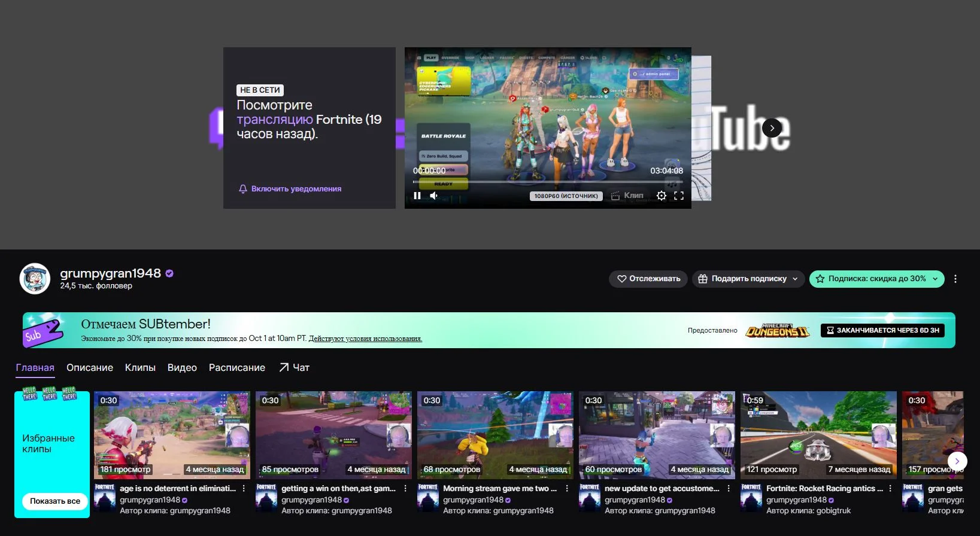The height and width of the screenshot is (536, 980).
Task: Open options for "new update to get accustome" clip
Action: [729, 489]
